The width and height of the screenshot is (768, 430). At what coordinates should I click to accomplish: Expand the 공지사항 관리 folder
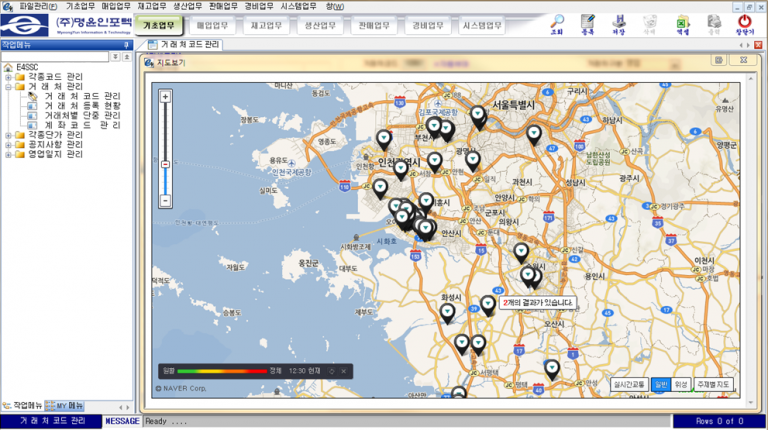(x=8, y=144)
